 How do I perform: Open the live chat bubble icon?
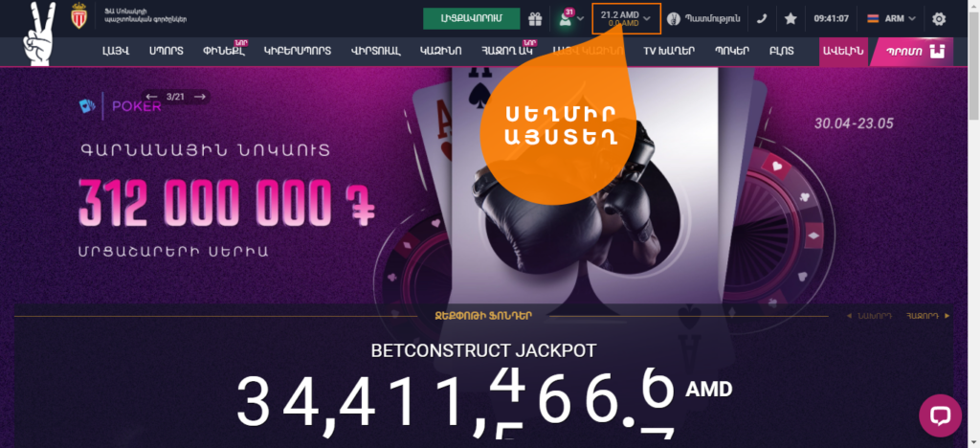940,415
